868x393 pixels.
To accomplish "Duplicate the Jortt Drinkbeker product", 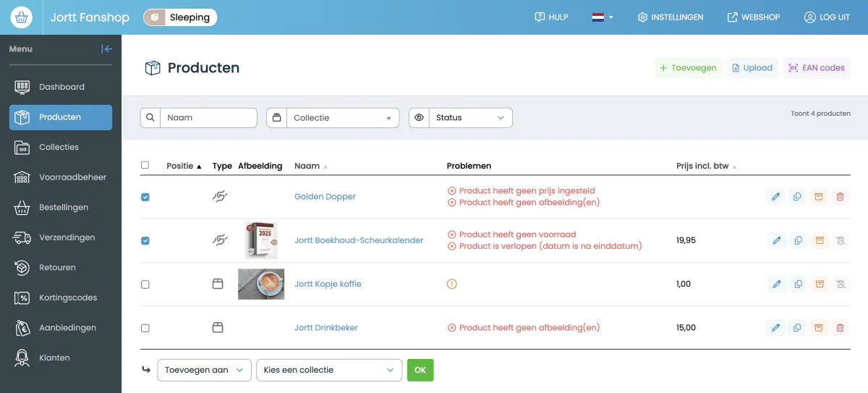I will (x=797, y=328).
